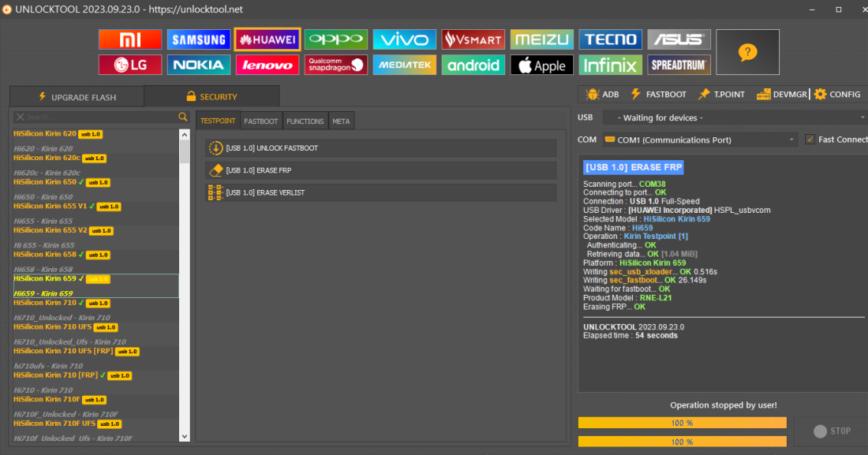Select the Vsmart brand icon
The height and width of the screenshot is (455, 868).
point(473,40)
